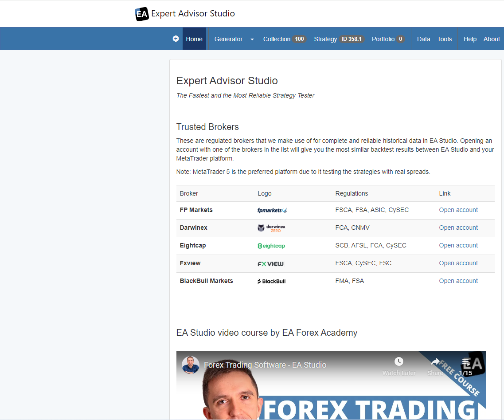Image resolution: width=504 pixels, height=420 pixels.
Task: Open the Strategy tab
Action: point(325,39)
